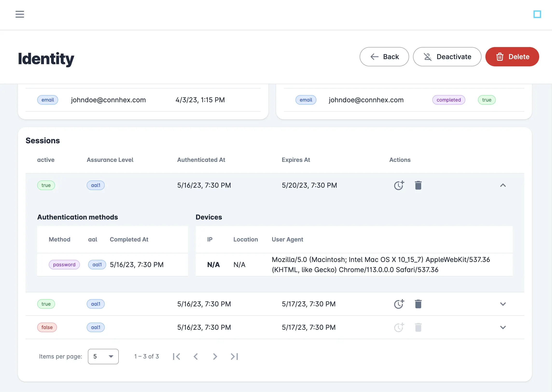552x392 pixels.
Task: Select the password authentication method badge
Action: (64, 265)
